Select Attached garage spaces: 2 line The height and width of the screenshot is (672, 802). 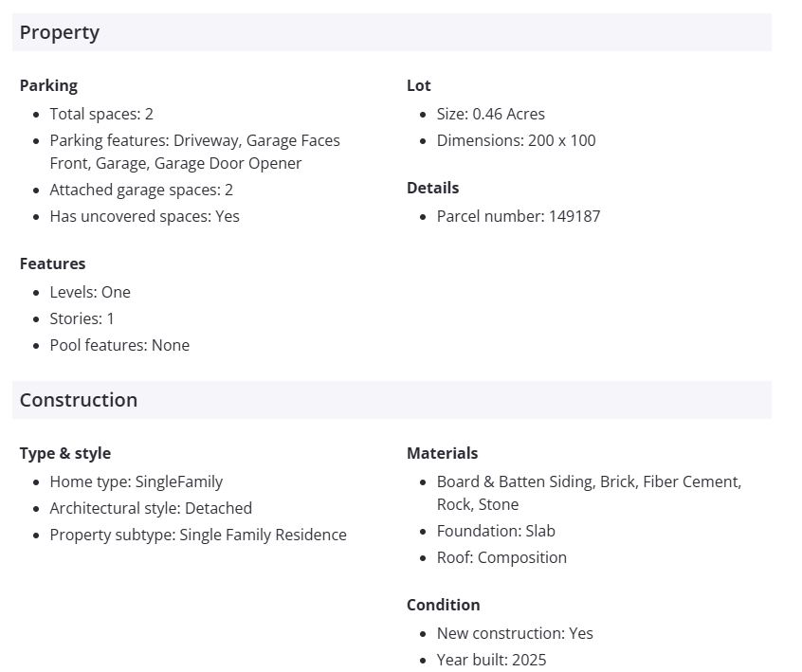click(141, 190)
